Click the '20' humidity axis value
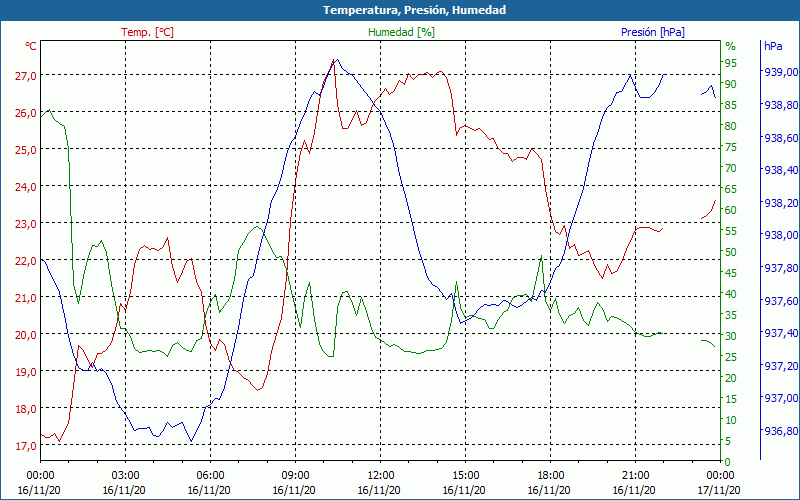 point(731,378)
